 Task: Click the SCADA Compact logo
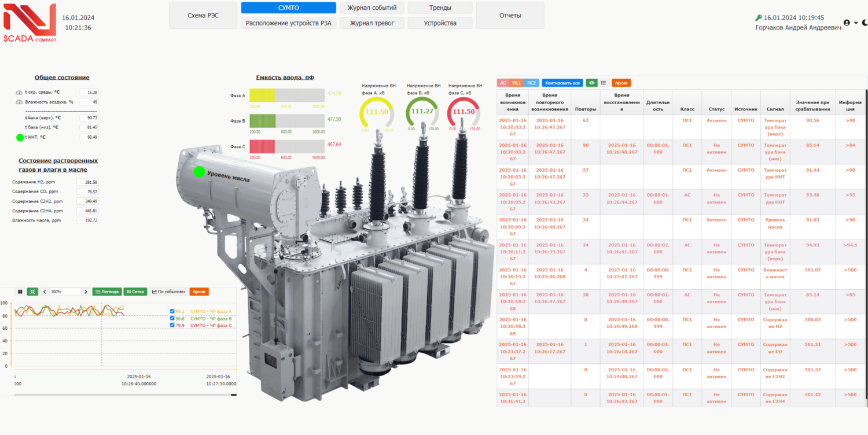point(30,23)
